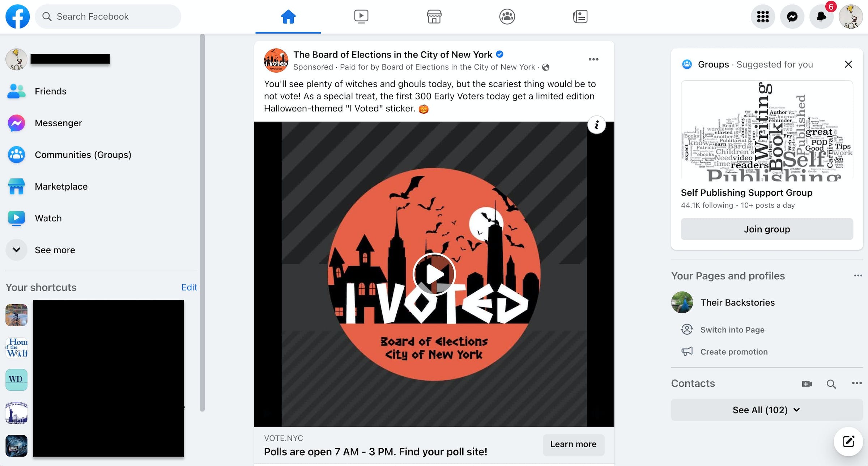Viewport: 868px width, 466px height.
Task: Expand the See more sidebar section
Action: click(55, 250)
